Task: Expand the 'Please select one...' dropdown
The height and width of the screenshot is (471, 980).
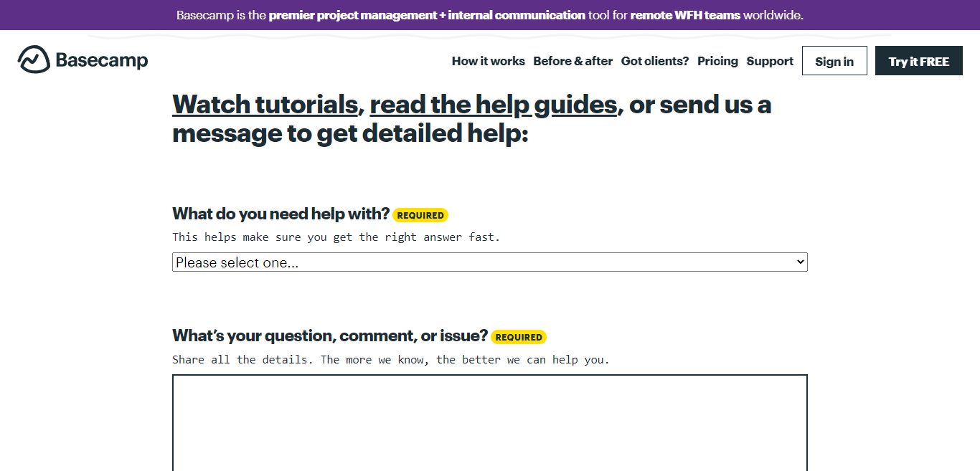Action: (x=490, y=262)
